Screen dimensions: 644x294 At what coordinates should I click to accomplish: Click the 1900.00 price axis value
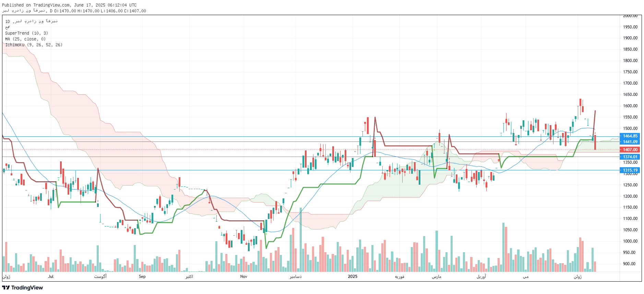(x=630, y=38)
